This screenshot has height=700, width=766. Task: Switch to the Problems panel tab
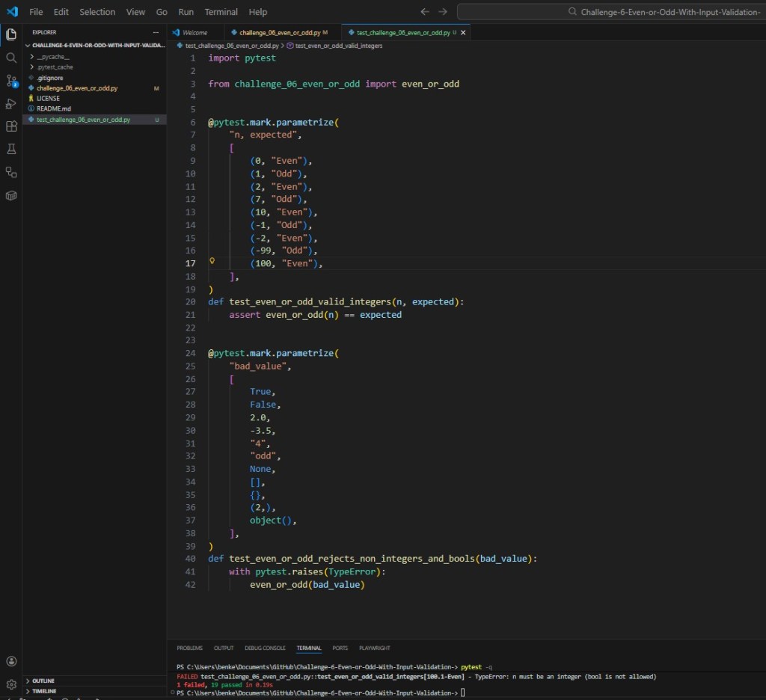click(x=189, y=648)
